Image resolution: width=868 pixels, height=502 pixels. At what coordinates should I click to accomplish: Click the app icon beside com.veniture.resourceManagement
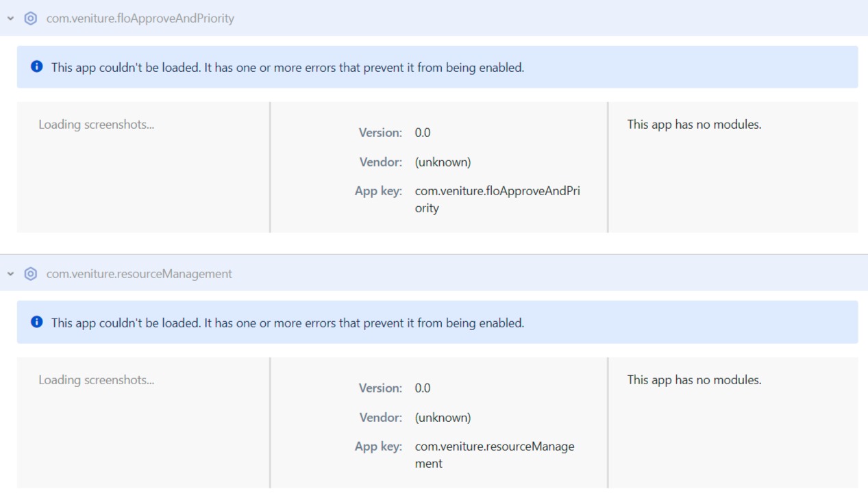(x=31, y=274)
